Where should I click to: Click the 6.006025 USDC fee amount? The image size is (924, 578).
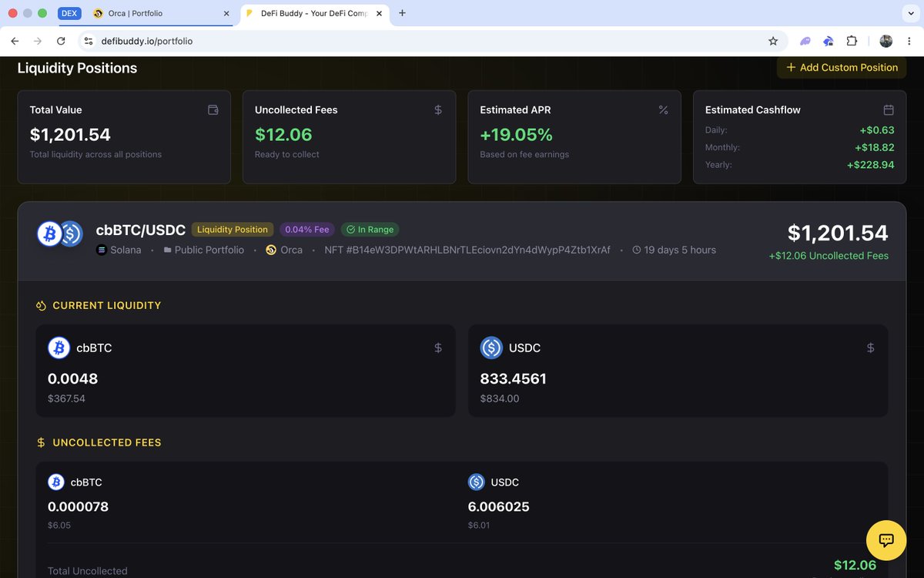click(499, 507)
